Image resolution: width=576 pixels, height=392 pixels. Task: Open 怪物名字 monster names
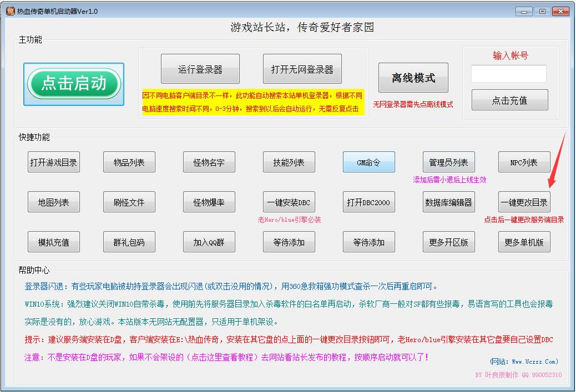click(x=209, y=162)
